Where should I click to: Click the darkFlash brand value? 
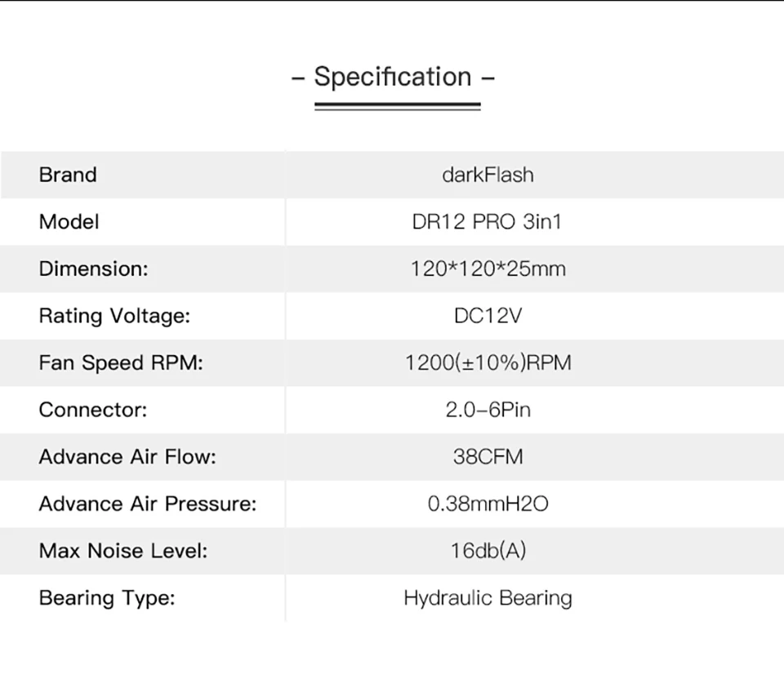click(x=488, y=175)
